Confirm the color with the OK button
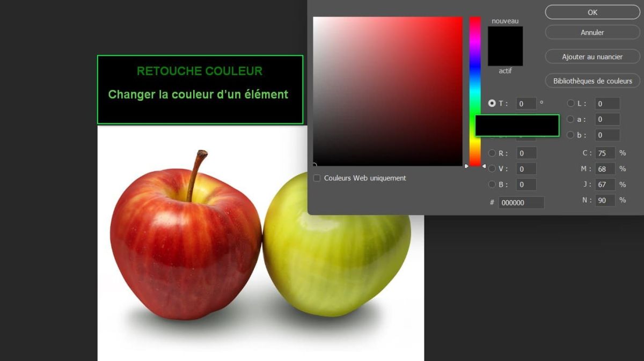This screenshot has width=644, height=361. [592, 12]
